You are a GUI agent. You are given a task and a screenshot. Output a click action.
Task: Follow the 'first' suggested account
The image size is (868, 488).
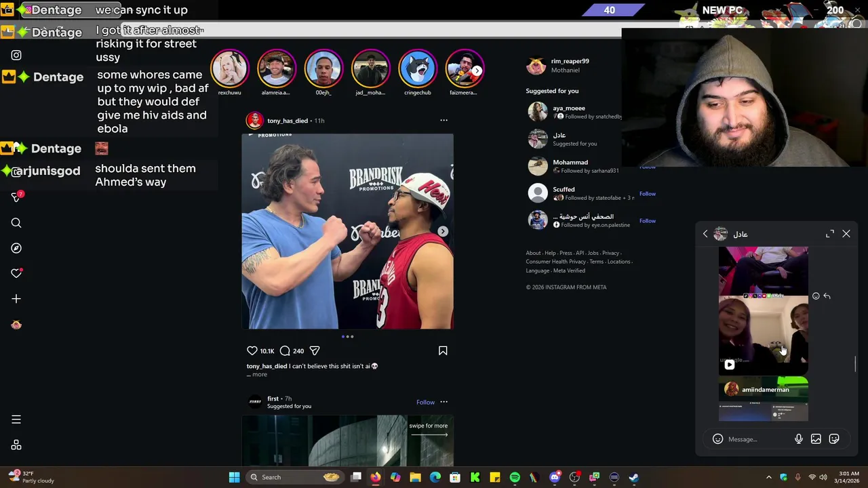pos(425,402)
